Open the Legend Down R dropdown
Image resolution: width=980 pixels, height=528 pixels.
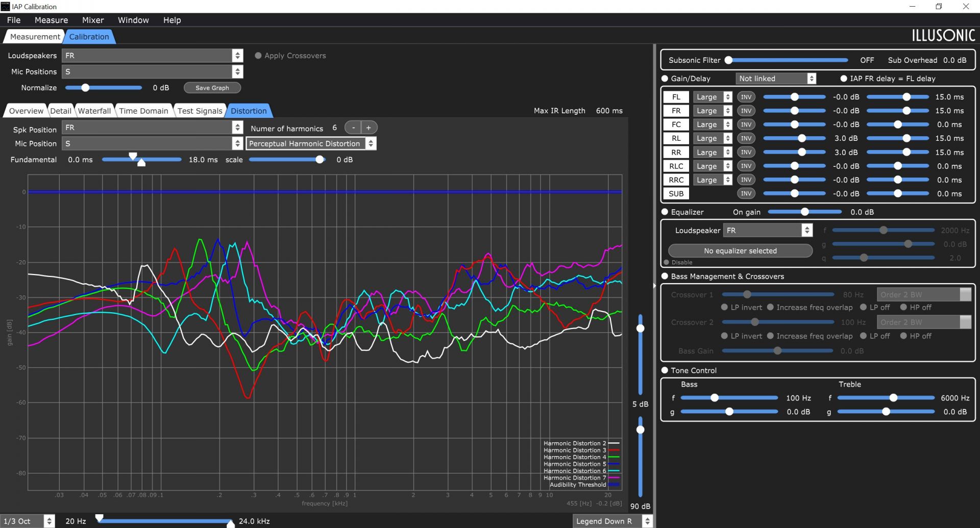click(612, 521)
